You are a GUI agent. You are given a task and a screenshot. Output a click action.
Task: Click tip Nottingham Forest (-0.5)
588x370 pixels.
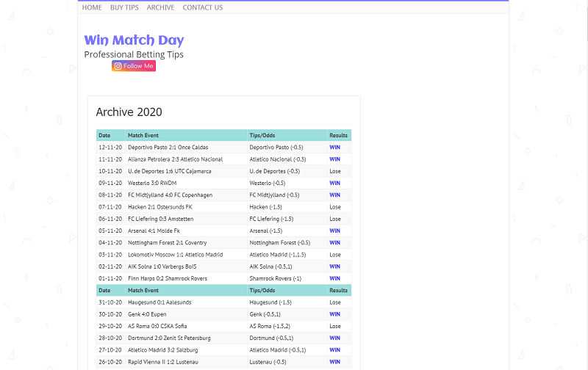coord(280,243)
